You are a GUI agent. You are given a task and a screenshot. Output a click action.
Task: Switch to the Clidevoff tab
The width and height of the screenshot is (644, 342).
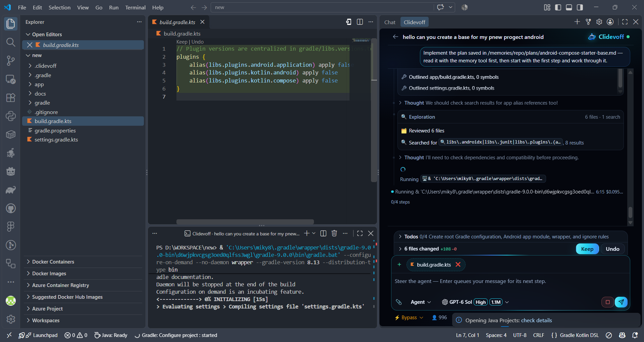point(414,22)
